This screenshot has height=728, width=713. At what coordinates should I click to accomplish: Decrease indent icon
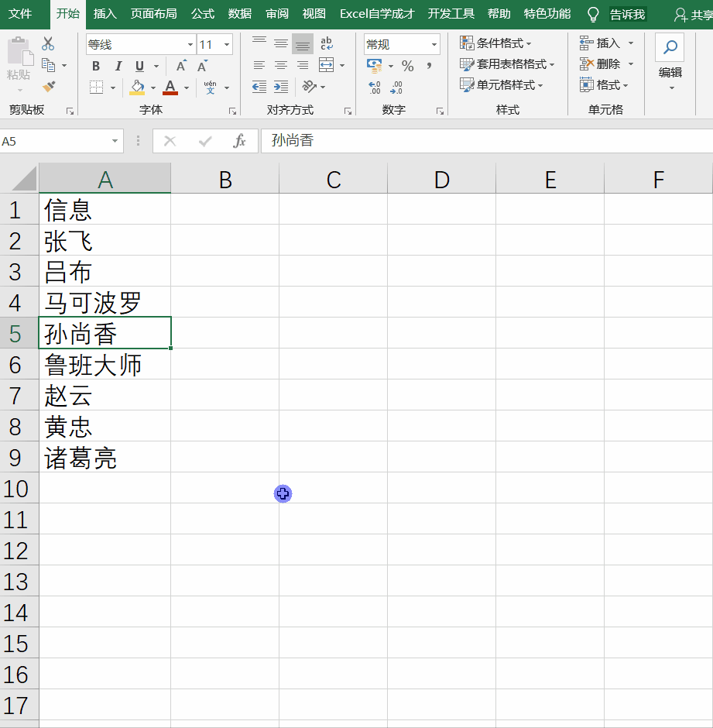(259, 87)
